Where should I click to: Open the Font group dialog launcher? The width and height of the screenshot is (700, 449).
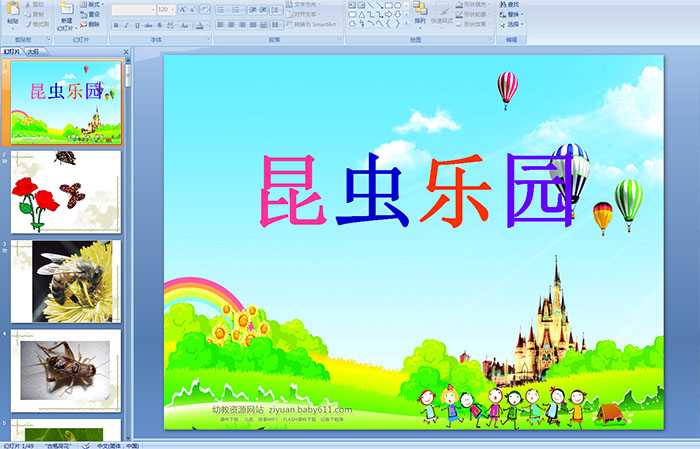click(208, 39)
